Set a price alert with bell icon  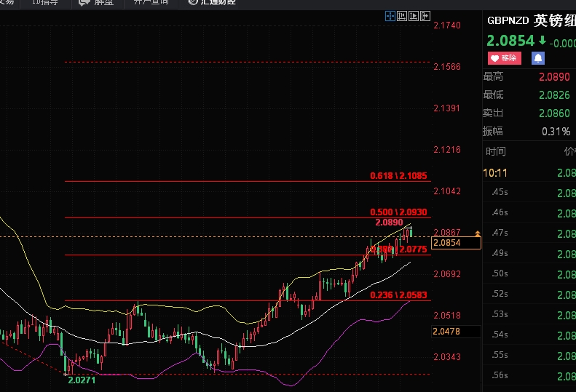538,58
